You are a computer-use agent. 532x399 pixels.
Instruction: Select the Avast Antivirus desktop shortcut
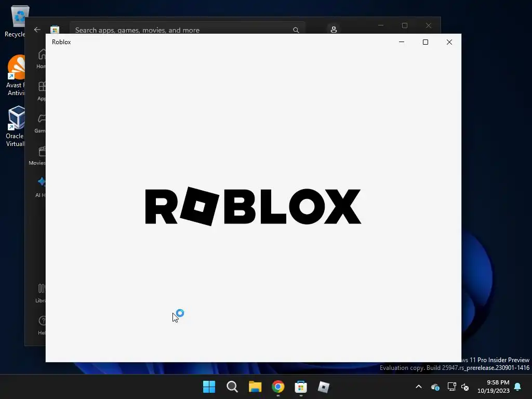click(16, 75)
